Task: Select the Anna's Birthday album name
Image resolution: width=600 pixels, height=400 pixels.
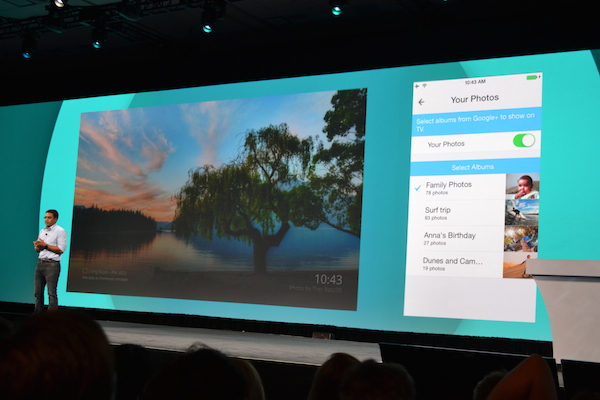Action: click(x=449, y=236)
